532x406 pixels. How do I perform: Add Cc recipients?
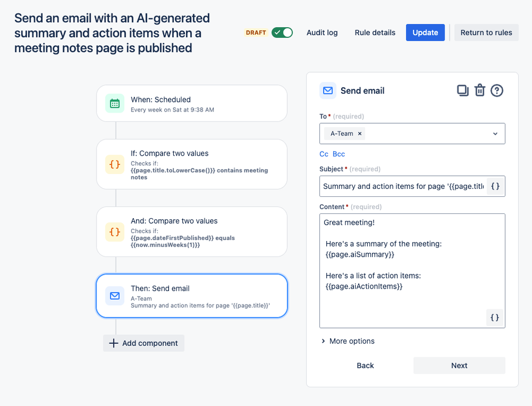pos(324,154)
